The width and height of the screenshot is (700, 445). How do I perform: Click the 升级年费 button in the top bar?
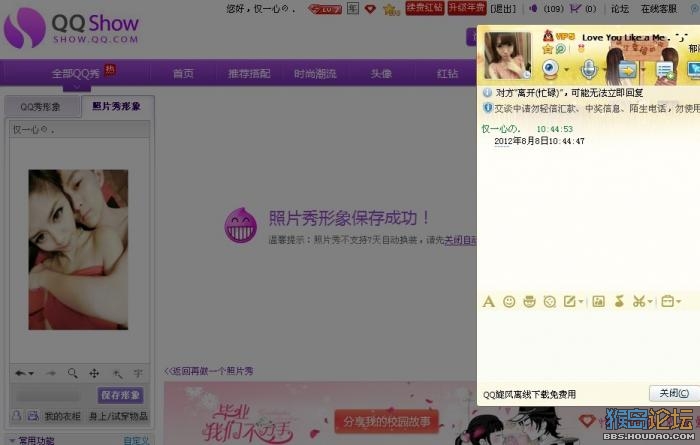(x=467, y=8)
